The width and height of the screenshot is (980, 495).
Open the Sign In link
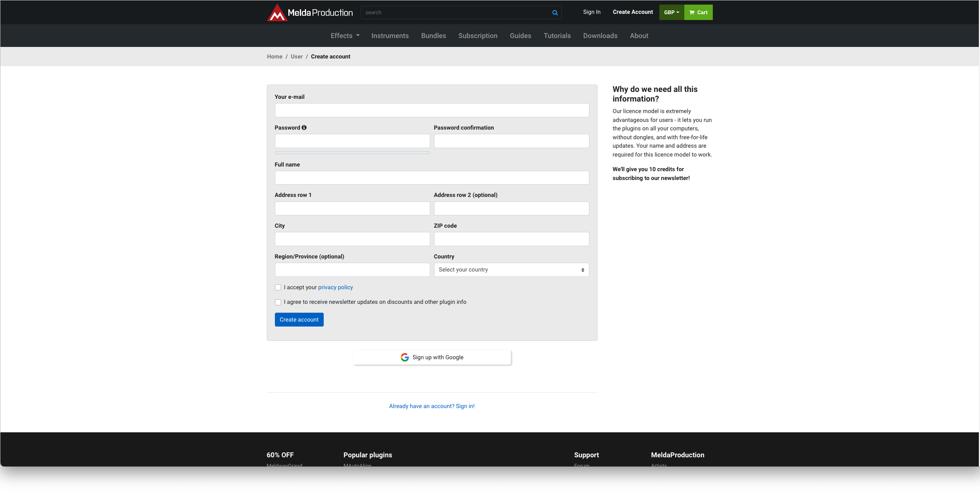pos(591,12)
